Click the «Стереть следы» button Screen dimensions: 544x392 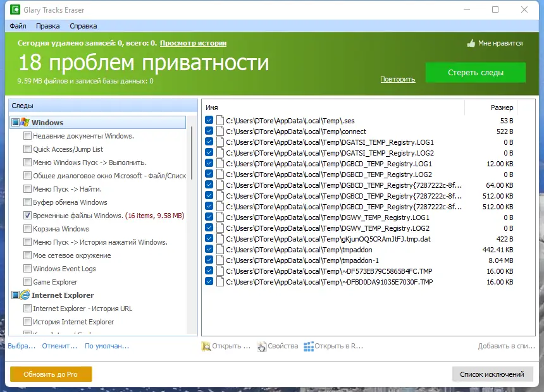pos(476,73)
